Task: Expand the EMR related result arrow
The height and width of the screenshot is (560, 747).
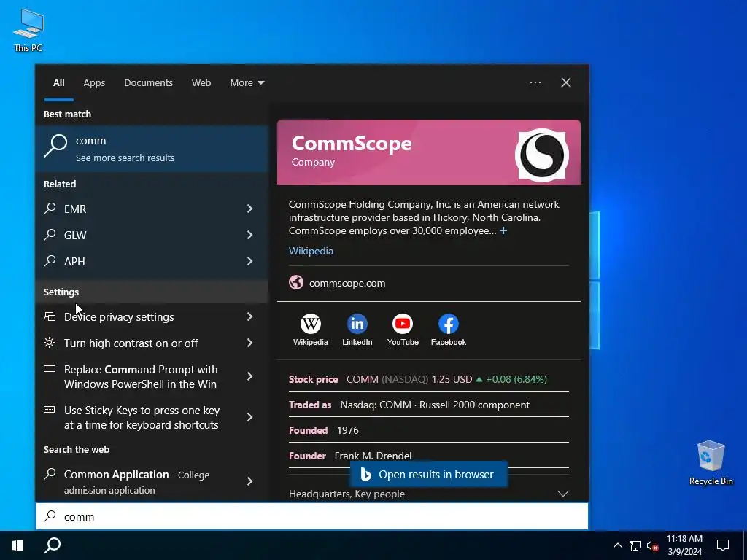Action: pos(249,209)
